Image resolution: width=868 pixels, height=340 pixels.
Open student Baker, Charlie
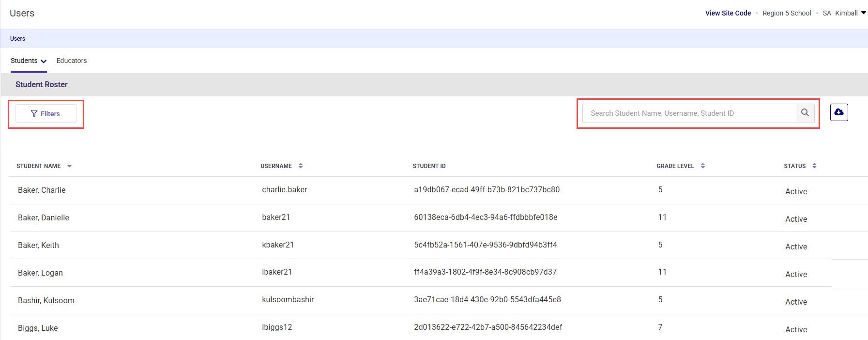(42, 190)
